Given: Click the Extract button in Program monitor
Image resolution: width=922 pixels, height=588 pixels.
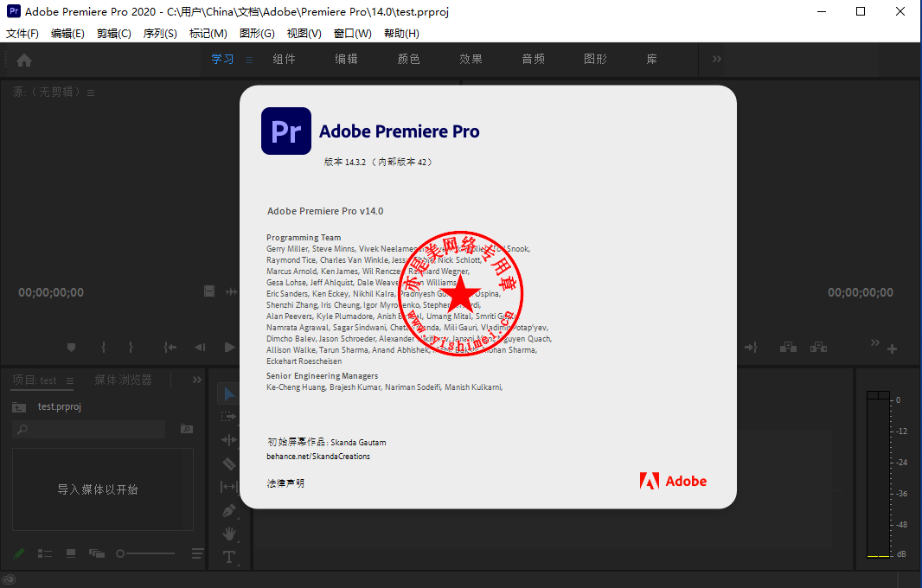Looking at the screenshot, I should tap(818, 347).
